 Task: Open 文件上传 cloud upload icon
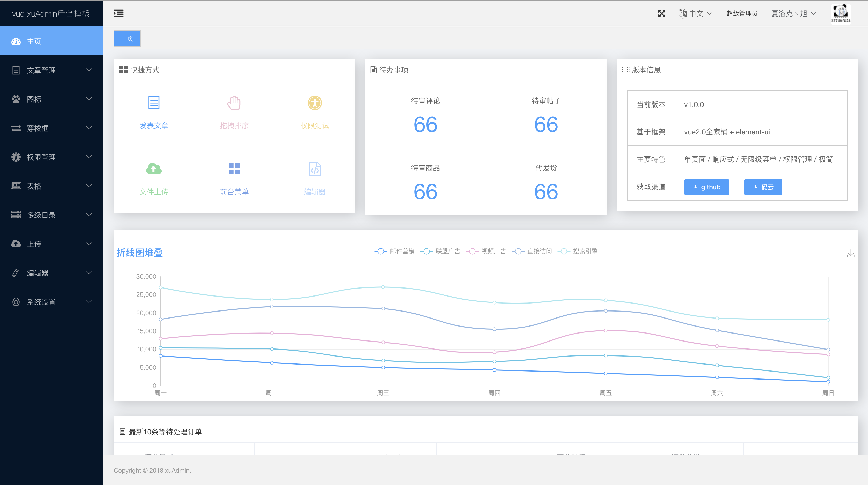(154, 169)
